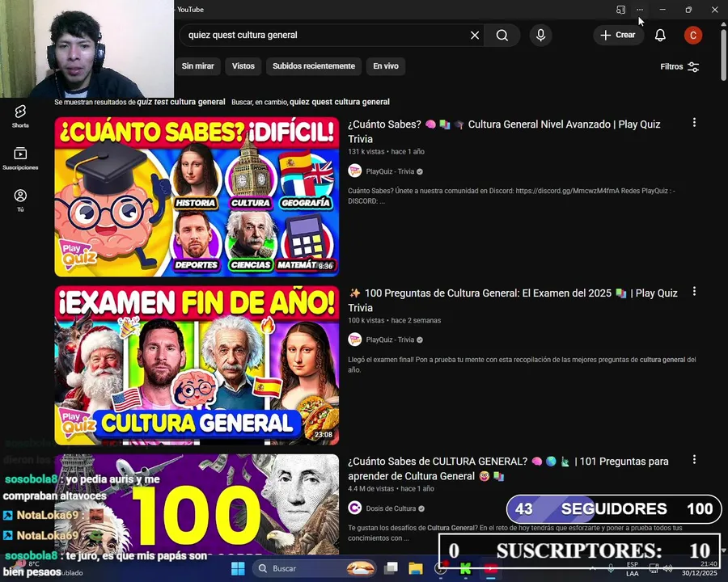Open the account avatar C
728x582 pixels.
click(692, 36)
